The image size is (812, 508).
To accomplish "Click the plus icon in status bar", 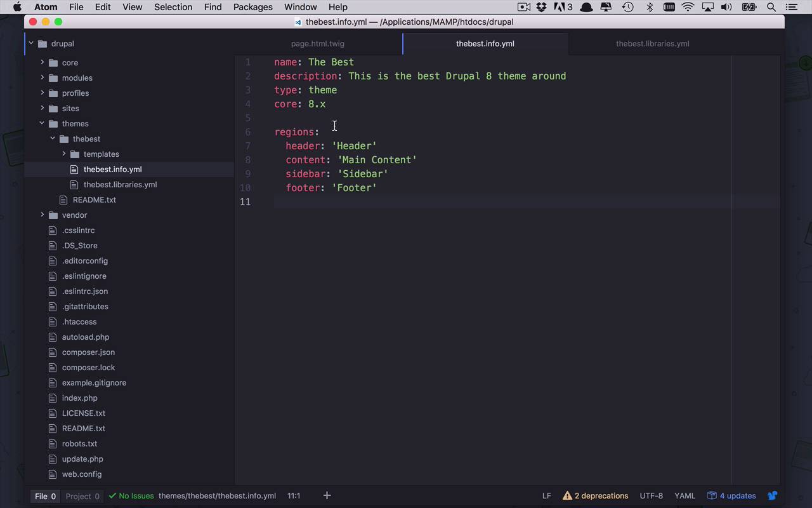I will point(327,495).
